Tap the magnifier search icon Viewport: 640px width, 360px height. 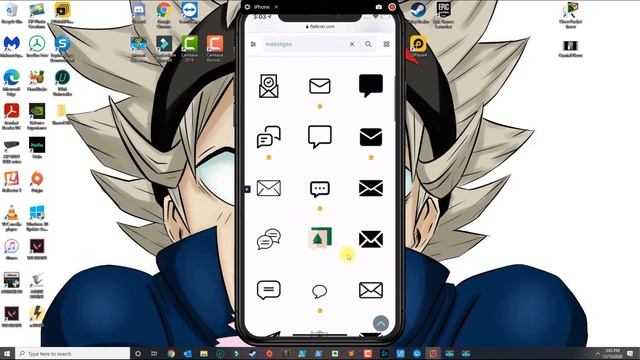[x=368, y=44]
